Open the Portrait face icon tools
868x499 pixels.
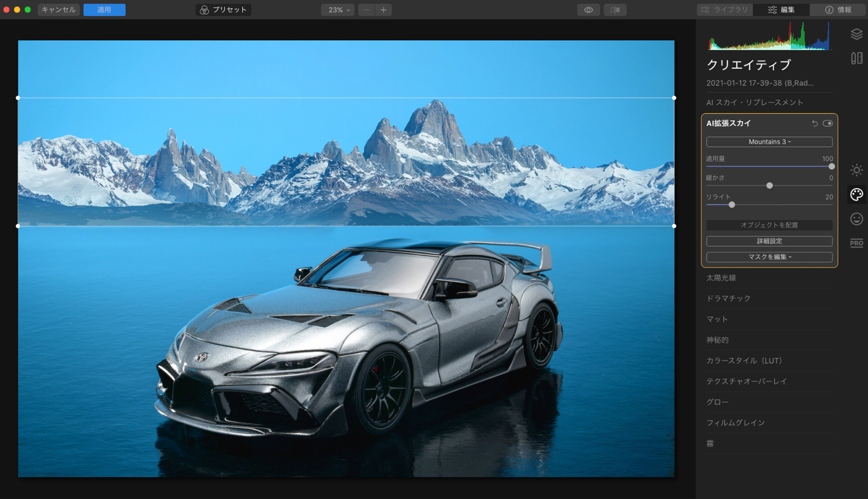857,219
